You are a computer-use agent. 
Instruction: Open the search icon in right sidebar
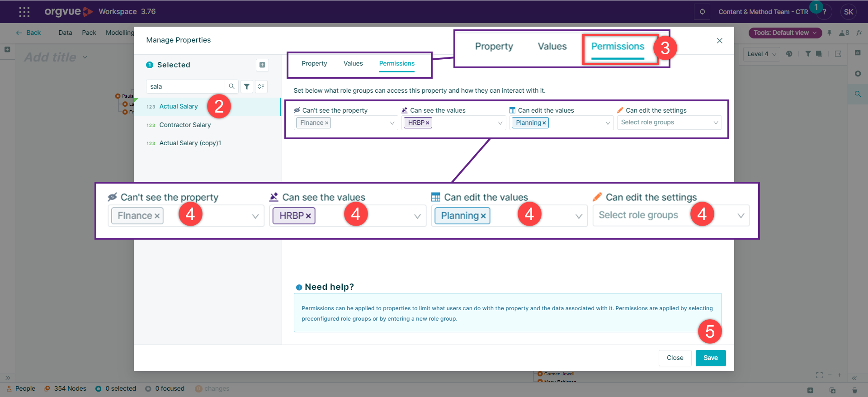click(858, 94)
